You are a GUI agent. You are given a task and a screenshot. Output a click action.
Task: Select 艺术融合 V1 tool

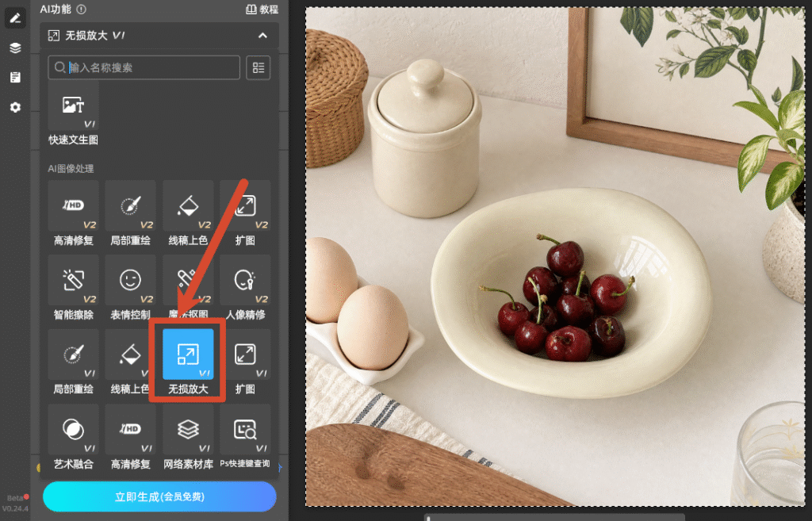(x=73, y=437)
